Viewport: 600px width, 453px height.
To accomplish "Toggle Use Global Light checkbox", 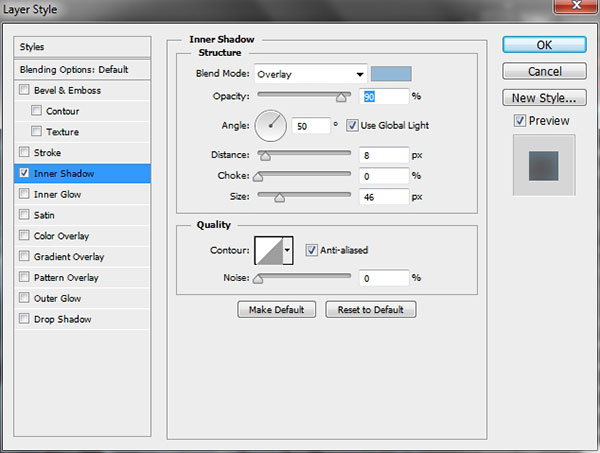I will coord(352,125).
